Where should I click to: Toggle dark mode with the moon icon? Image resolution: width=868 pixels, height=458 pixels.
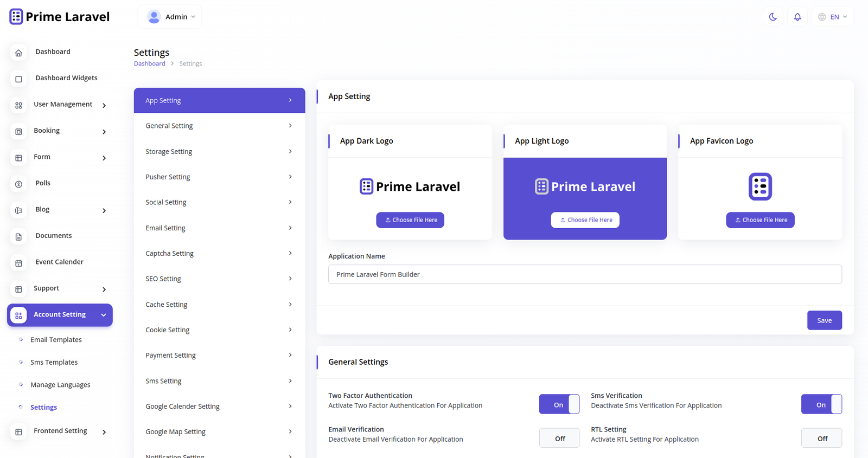(x=773, y=17)
